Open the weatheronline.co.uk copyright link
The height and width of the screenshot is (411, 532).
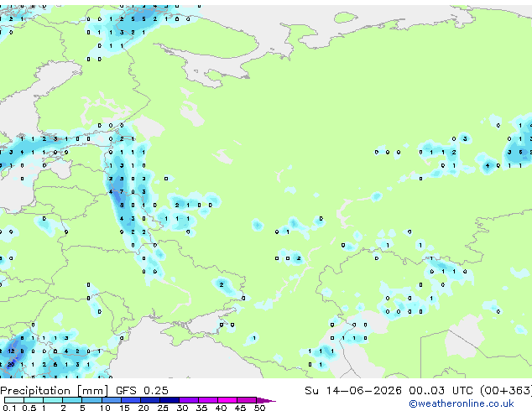tap(462, 403)
